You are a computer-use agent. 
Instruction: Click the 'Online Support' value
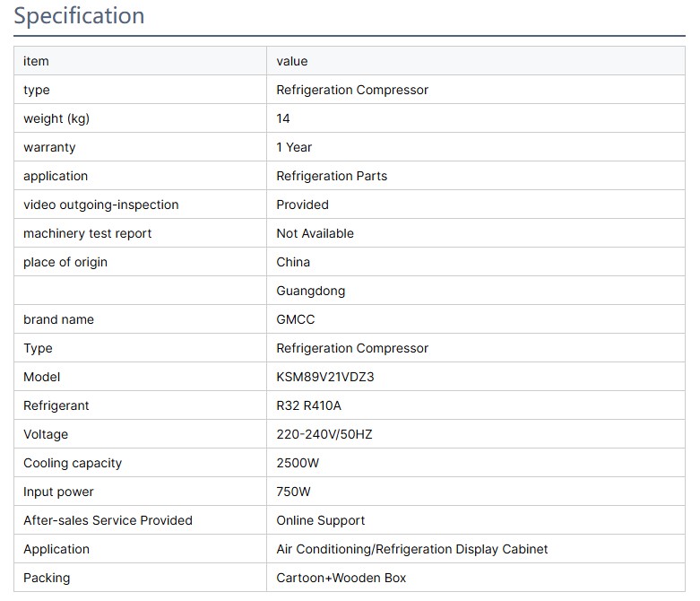[x=320, y=520]
